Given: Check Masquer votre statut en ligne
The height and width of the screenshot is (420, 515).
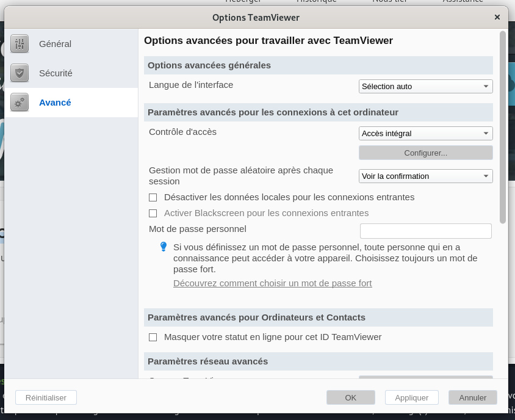Looking at the screenshot, I should [x=153, y=337].
